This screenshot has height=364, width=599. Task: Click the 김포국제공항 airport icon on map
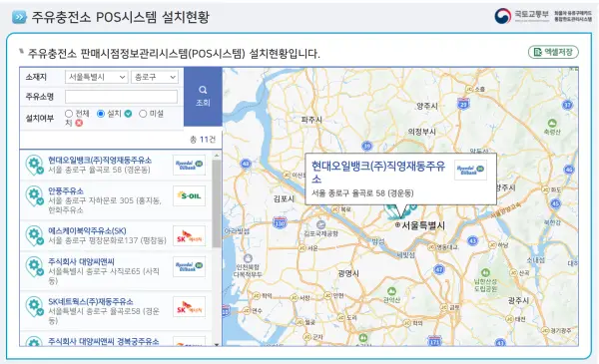click(321, 224)
